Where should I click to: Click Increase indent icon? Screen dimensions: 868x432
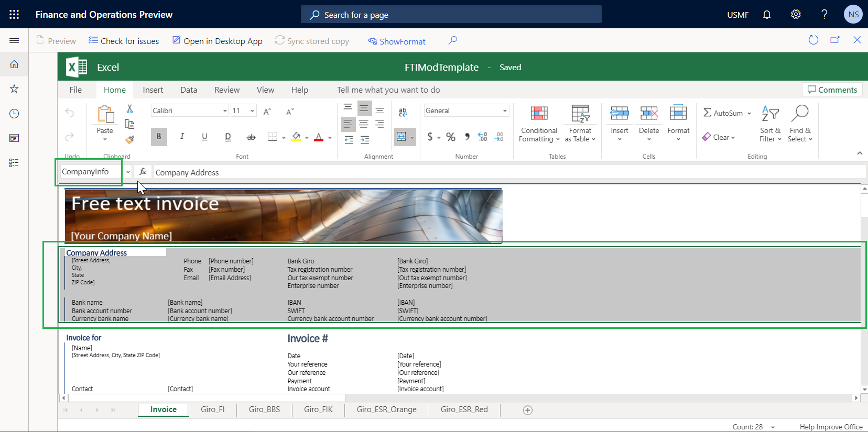click(365, 140)
